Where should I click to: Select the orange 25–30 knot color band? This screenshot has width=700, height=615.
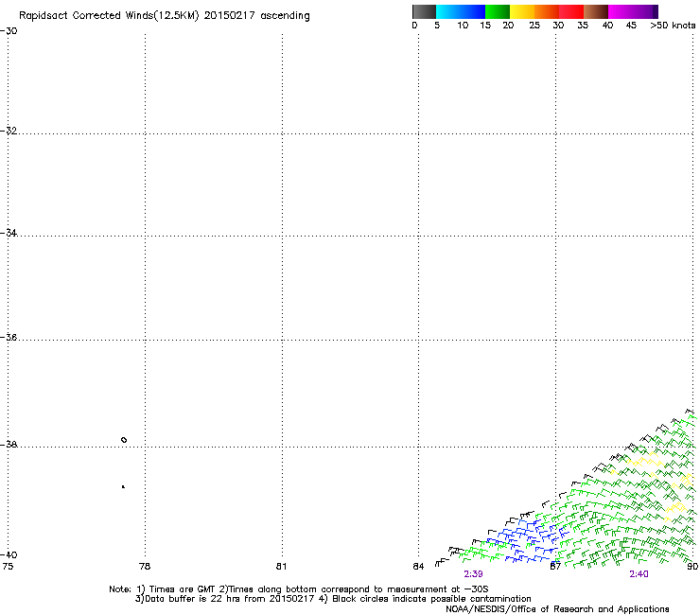coord(547,11)
